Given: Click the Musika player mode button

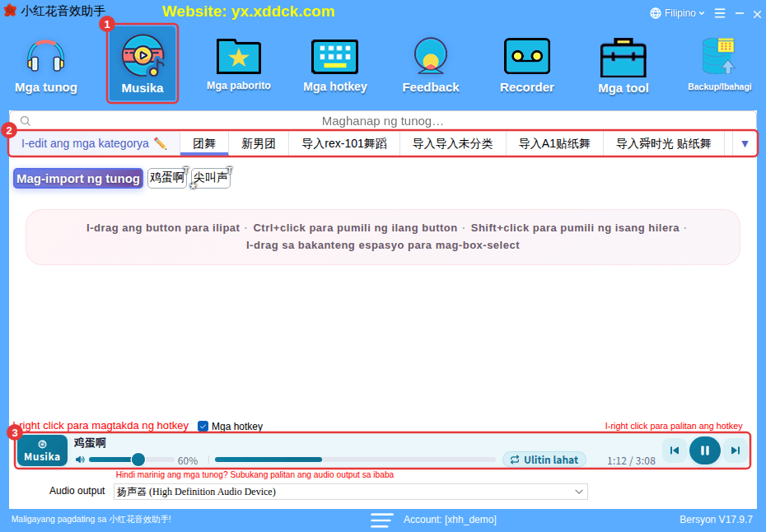Looking at the screenshot, I should (43, 450).
